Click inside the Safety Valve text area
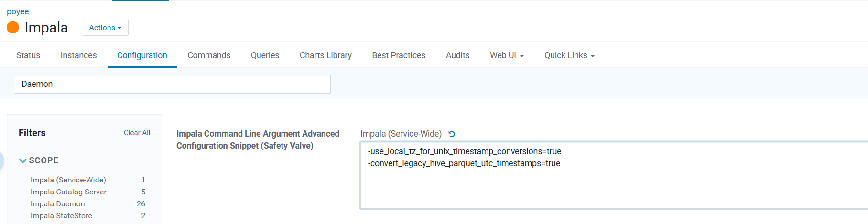Screen dimensions: 868x224 (x=612, y=186)
